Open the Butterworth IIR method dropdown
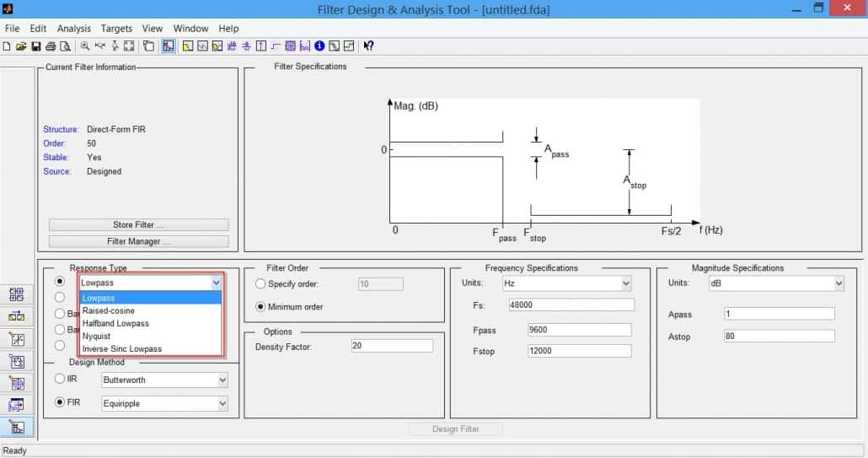This screenshot has width=868, height=458. 222,380
